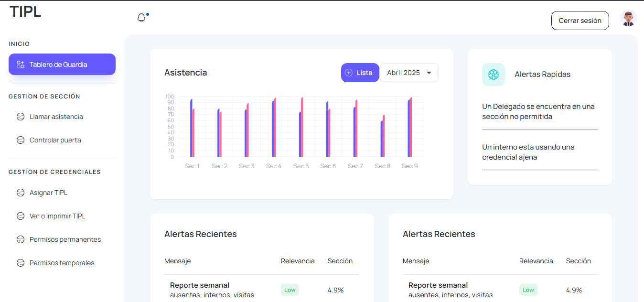The height and width of the screenshot is (302, 644).
Task: Click the icon beside Asignar TIPL
Action: [x=21, y=193]
